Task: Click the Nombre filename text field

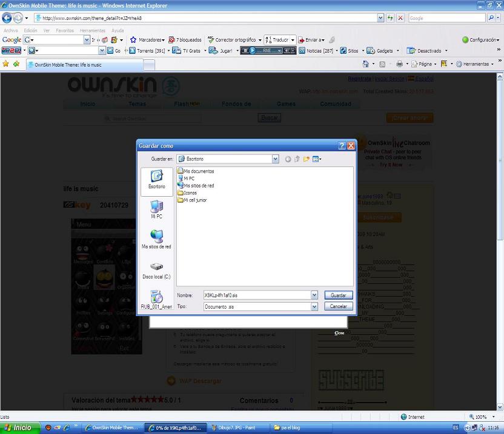Action: 256,295
